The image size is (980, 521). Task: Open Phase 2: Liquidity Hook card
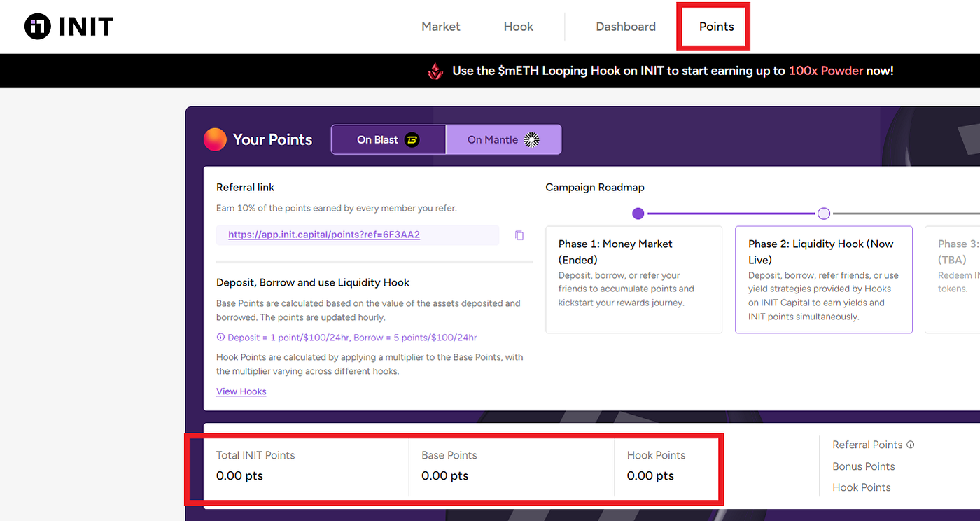(x=824, y=279)
